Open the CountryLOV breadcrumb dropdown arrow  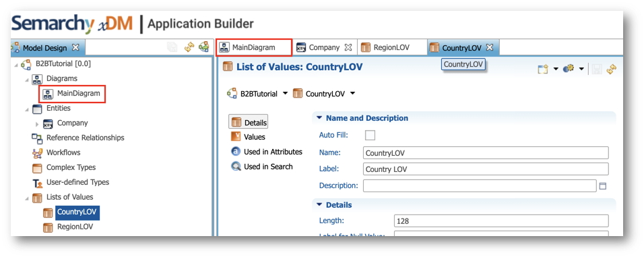tap(352, 94)
